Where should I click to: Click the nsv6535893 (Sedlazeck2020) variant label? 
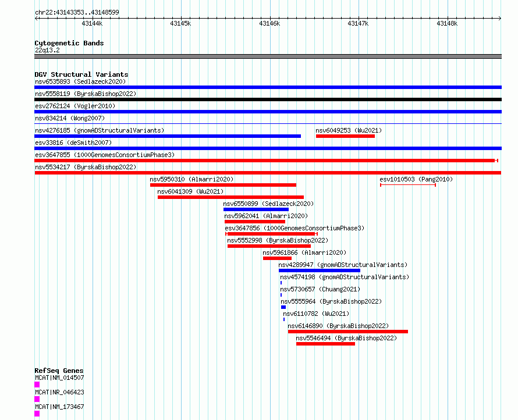tap(80, 81)
